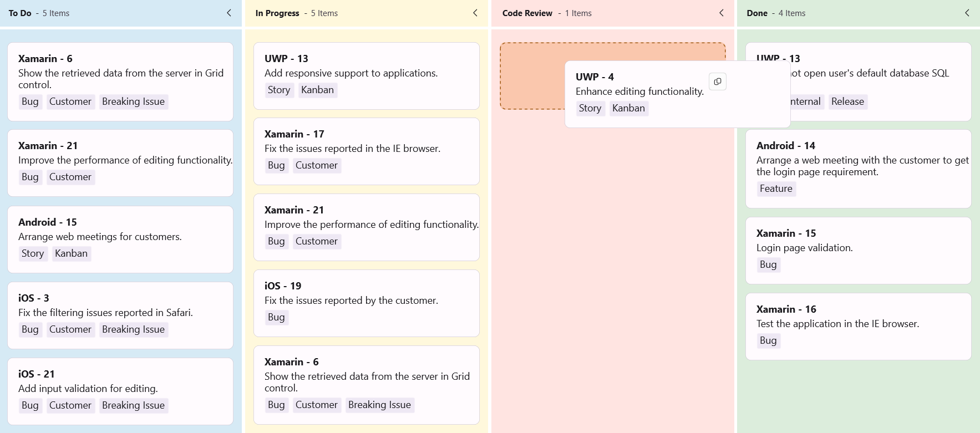
Task: Click 'Enhance editing functionality.' description
Action: [x=639, y=91]
